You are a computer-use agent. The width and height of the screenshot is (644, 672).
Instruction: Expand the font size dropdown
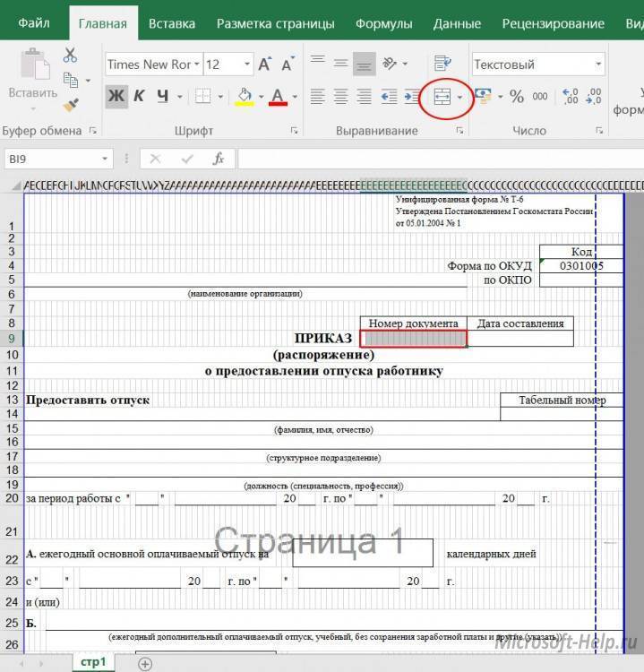[x=245, y=65]
